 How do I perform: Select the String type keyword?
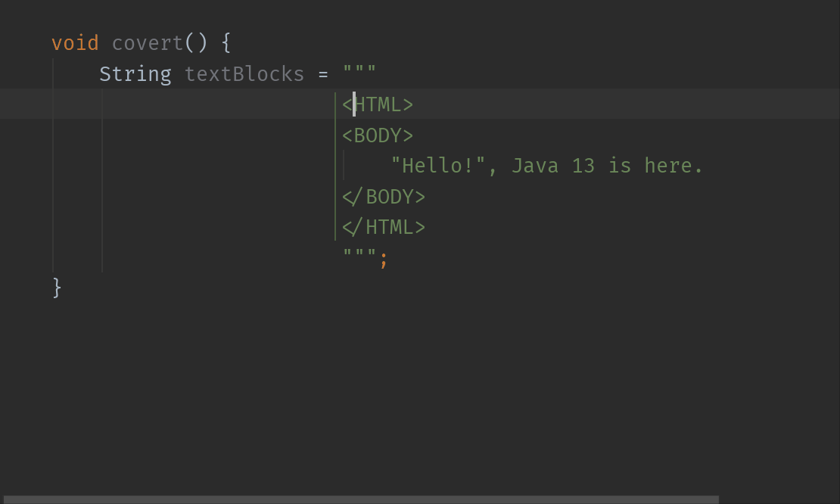pos(135,73)
